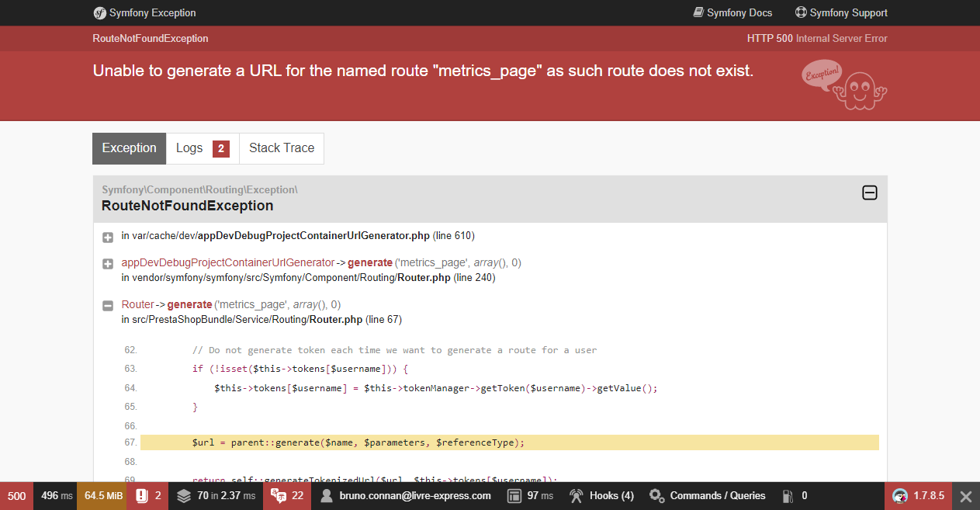Image resolution: width=980 pixels, height=510 pixels.
Task: Click code line 64 getToken assignment
Action: pos(435,388)
